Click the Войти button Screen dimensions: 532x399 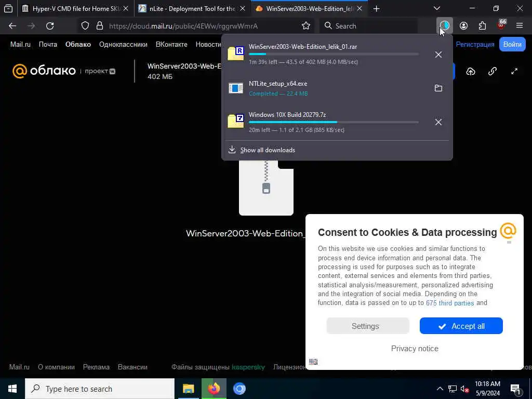(512, 45)
